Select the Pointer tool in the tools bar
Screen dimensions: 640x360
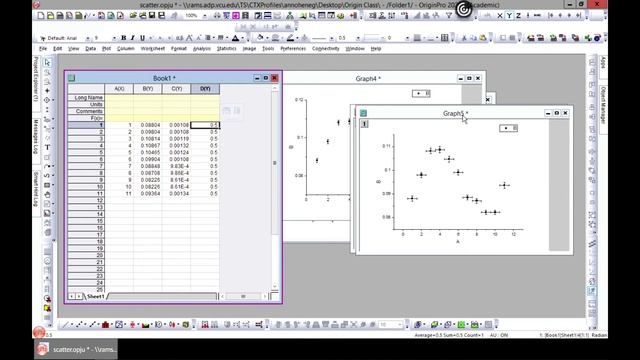[x=47, y=62]
